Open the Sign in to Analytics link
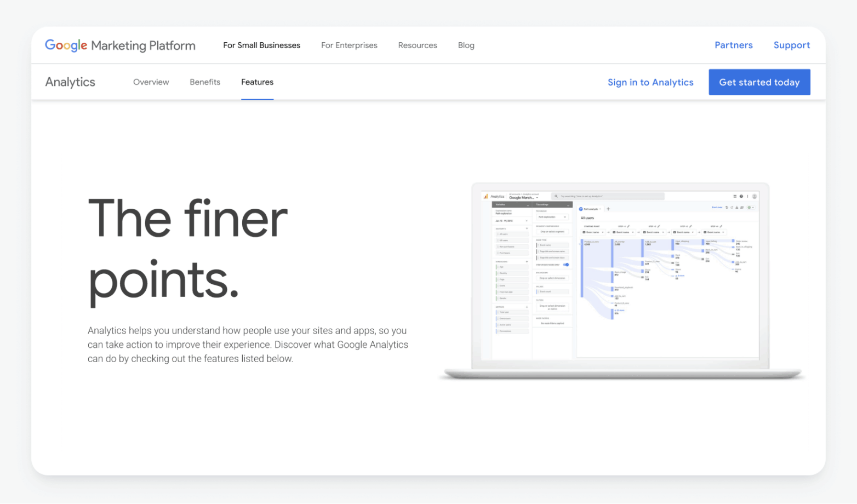The image size is (857, 504). (650, 82)
